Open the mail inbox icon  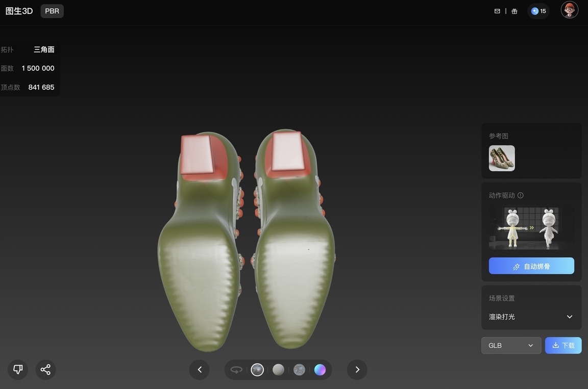coord(497,11)
